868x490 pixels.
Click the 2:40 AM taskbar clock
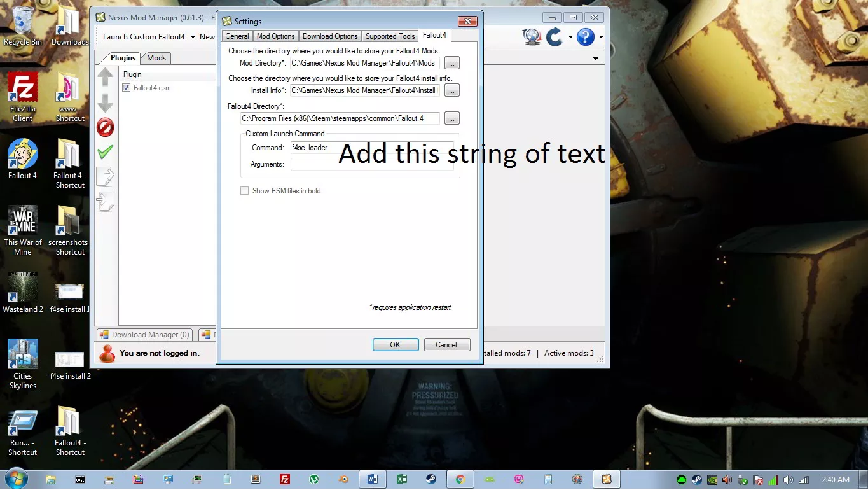(835, 480)
